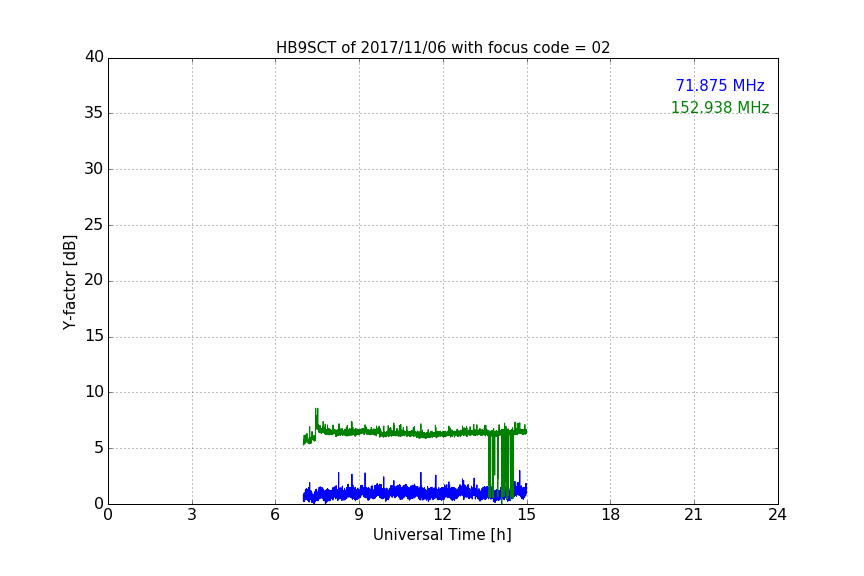Click the 'Universal Time [h]' axis label
The image size is (864, 576).
pos(442,535)
